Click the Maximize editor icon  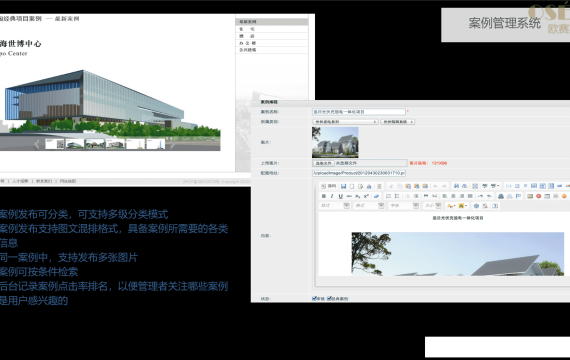click(476, 205)
